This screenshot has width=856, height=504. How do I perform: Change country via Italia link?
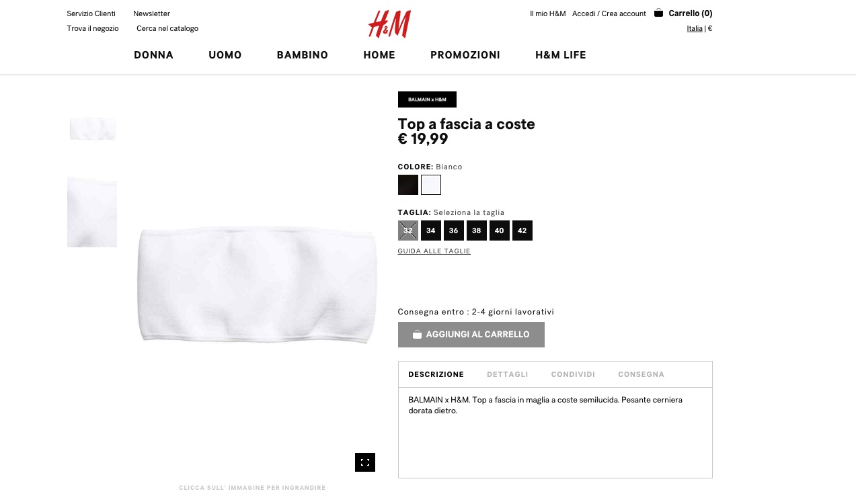(695, 28)
